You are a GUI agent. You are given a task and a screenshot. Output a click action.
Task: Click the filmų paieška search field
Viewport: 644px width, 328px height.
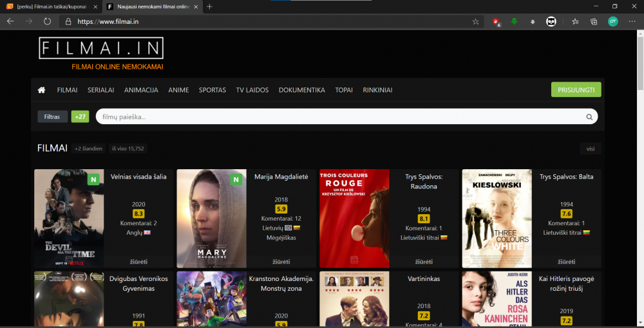[x=346, y=117]
